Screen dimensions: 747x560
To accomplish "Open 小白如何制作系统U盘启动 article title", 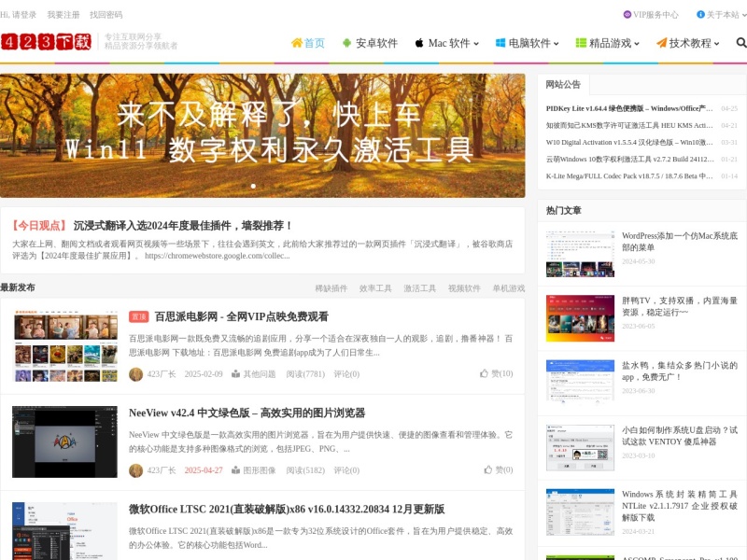I will click(680, 436).
